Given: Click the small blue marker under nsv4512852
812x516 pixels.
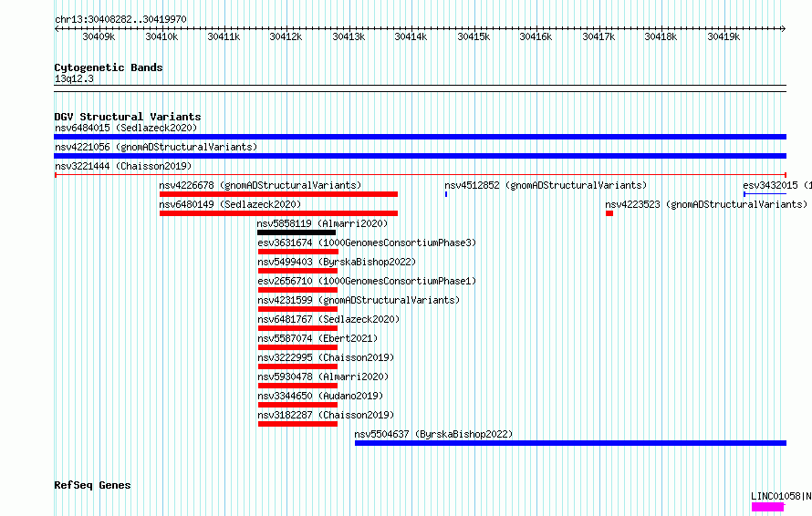Looking at the screenshot, I should [446, 194].
